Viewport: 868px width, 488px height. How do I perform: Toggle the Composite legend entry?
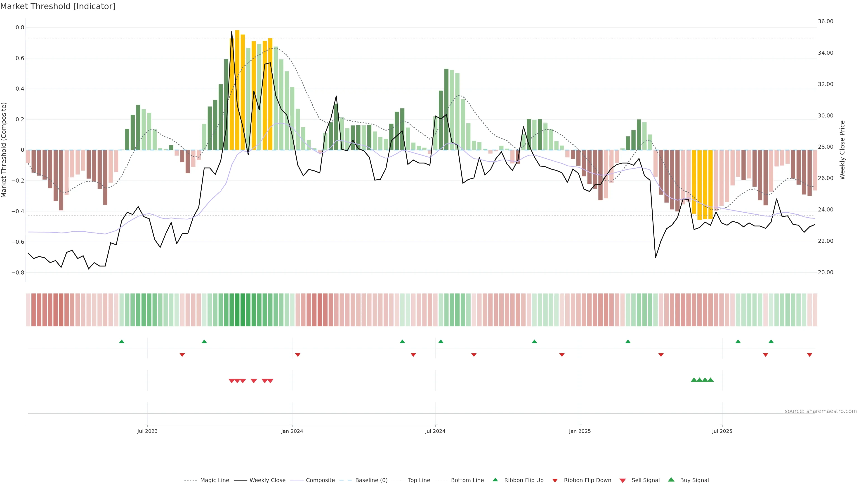point(320,480)
